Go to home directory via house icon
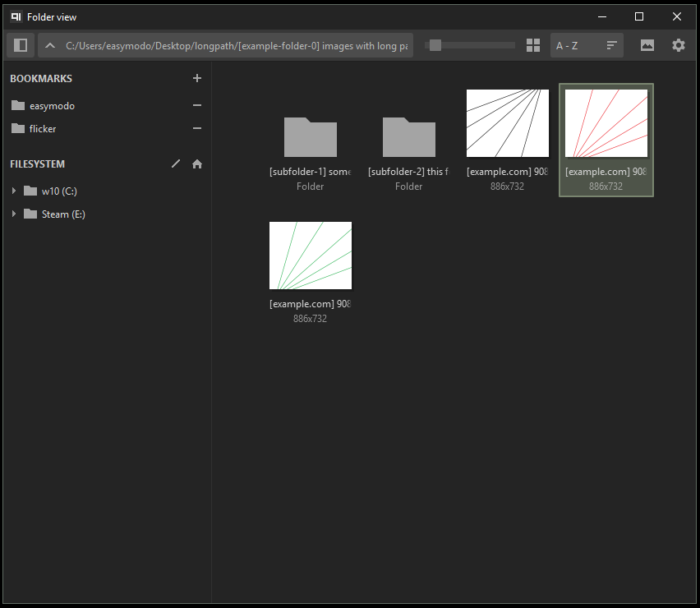This screenshot has height=608, width=700. (x=197, y=164)
